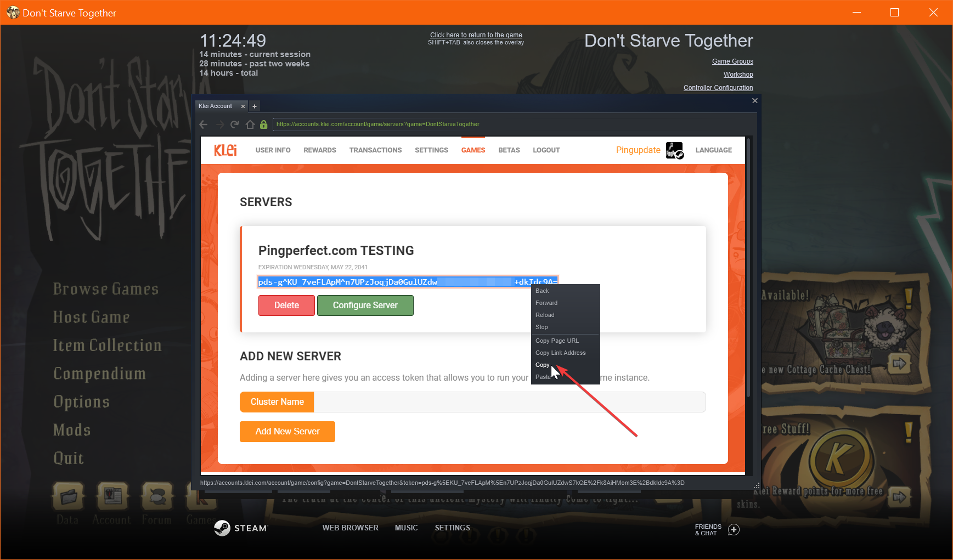The width and height of the screenshot is (953, 560).
Task: Choose Copy Page URL in context menu
Action: 557,341
